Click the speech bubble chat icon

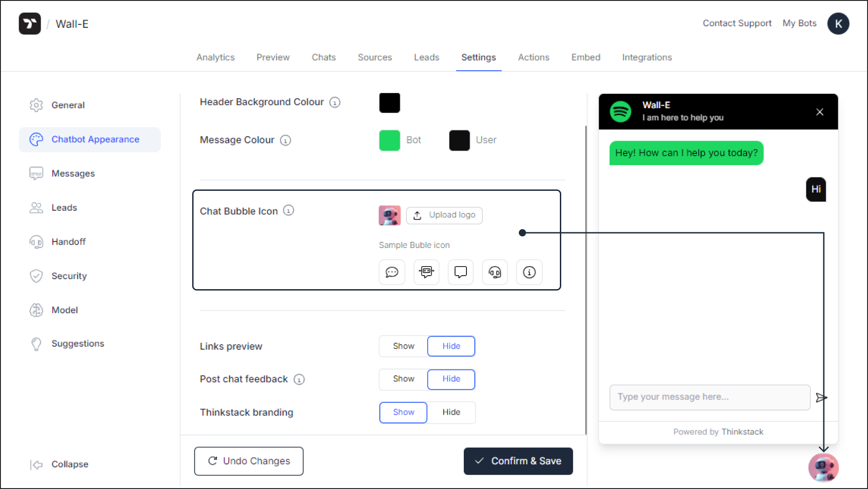(392, 272)
